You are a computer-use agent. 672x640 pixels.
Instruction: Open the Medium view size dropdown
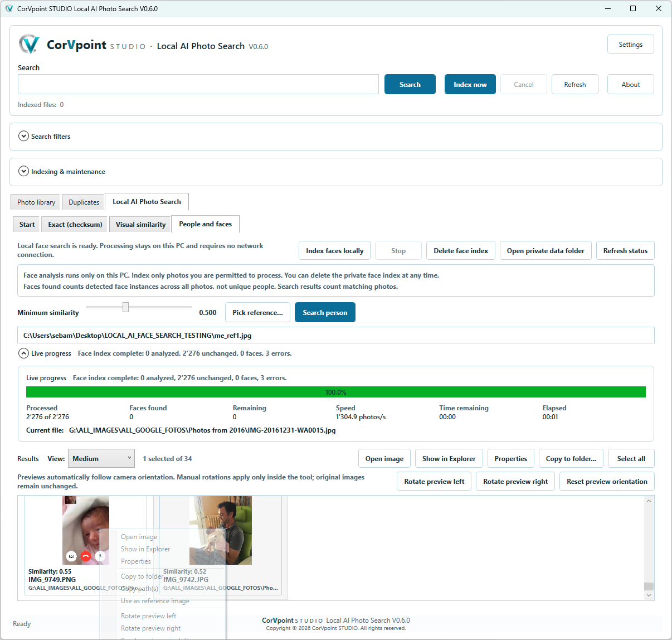click(101, 458)
